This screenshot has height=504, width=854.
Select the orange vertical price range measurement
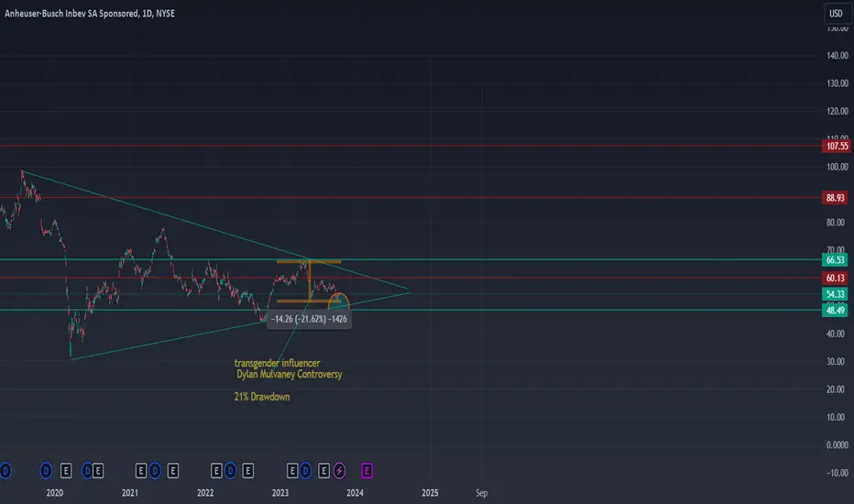(x=310, y=281)
